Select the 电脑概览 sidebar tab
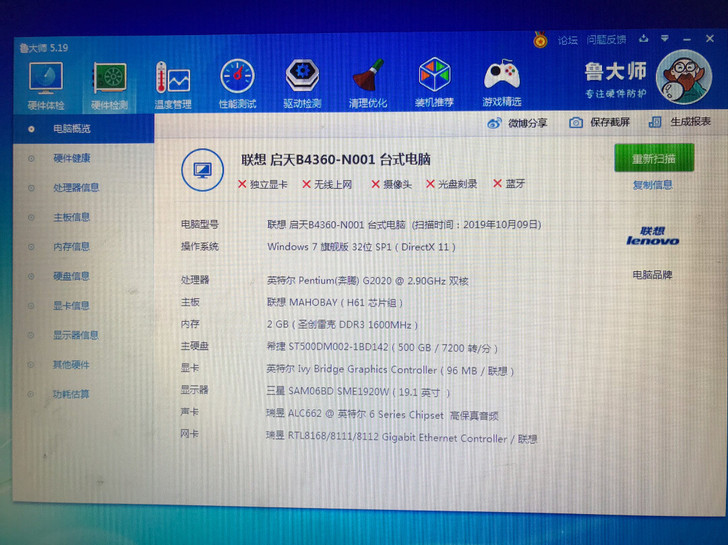 tap(84, 129)
